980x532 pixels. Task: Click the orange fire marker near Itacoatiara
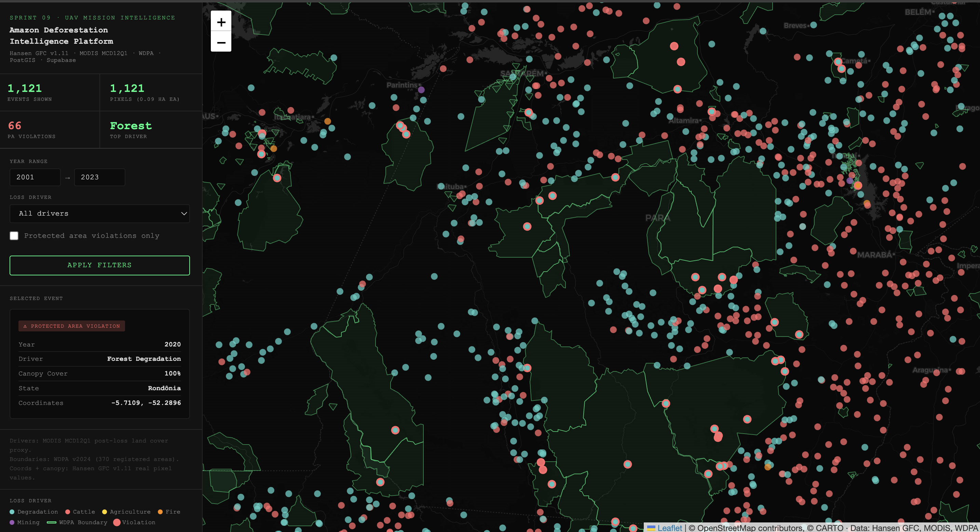328,121
